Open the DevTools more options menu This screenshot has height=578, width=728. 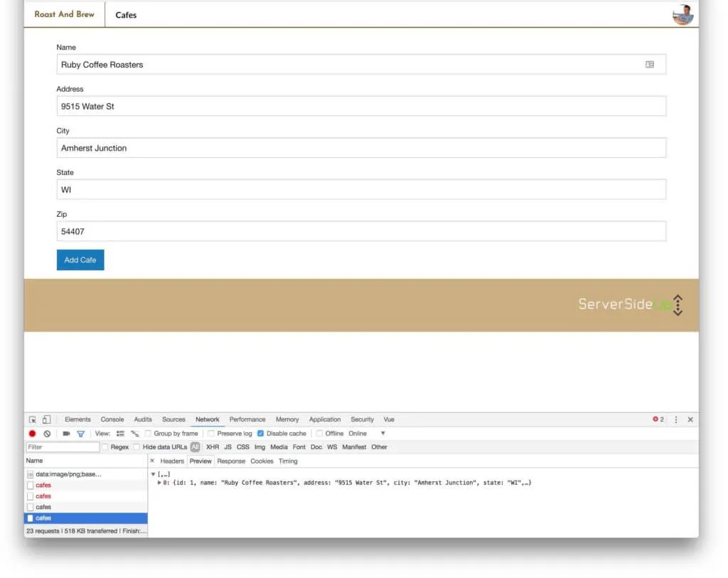click(x=675, y=419)
